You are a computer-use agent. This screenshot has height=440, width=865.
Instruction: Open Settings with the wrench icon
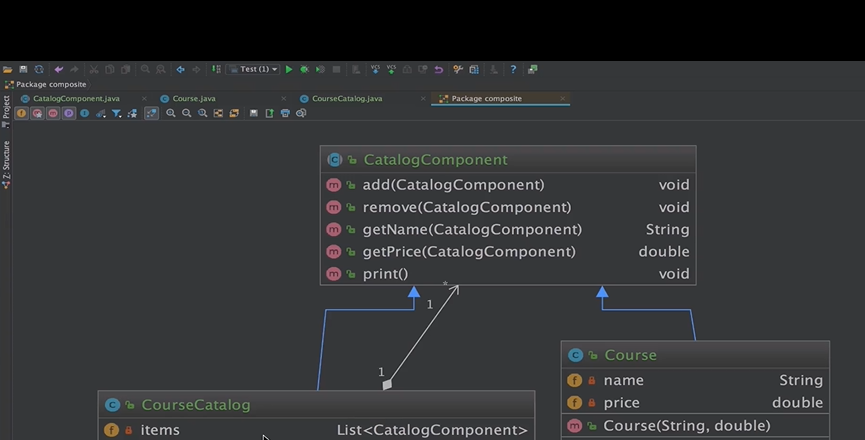pyautogui.click(x=458, y=69)
